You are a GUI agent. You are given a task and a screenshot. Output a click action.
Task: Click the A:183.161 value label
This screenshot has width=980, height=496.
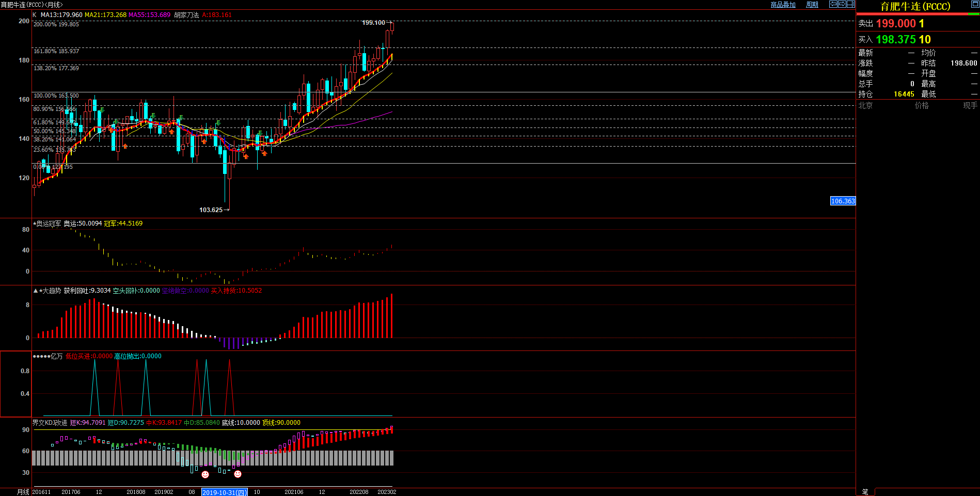click(217, 15)
